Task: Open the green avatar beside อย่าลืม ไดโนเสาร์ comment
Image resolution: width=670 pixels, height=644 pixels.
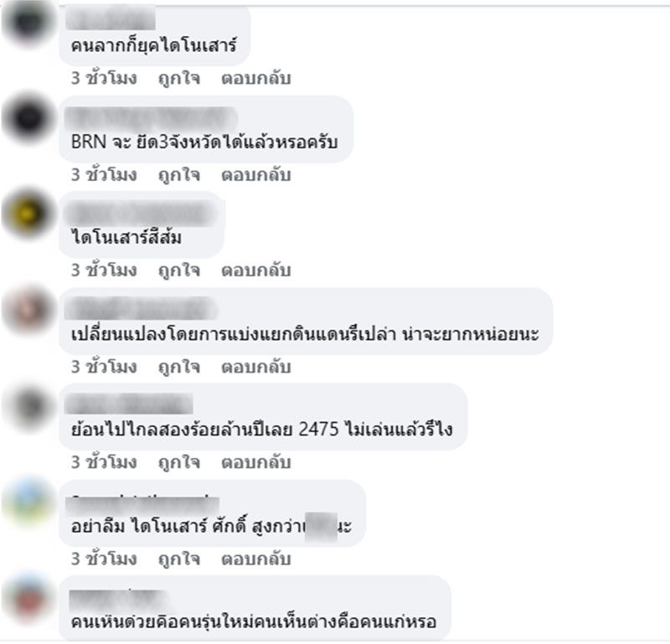Action: click(x=28, y=502)
